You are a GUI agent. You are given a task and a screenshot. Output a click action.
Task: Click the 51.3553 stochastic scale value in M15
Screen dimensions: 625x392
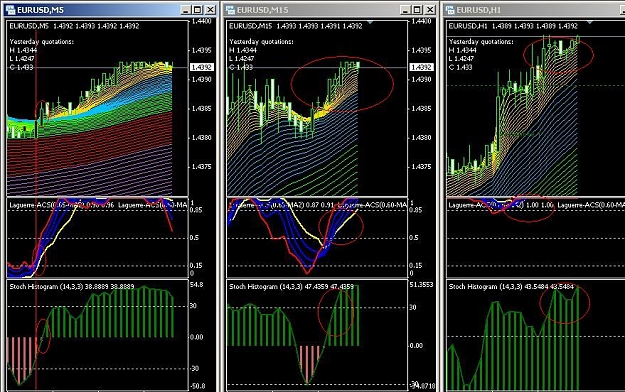(421, 285)
